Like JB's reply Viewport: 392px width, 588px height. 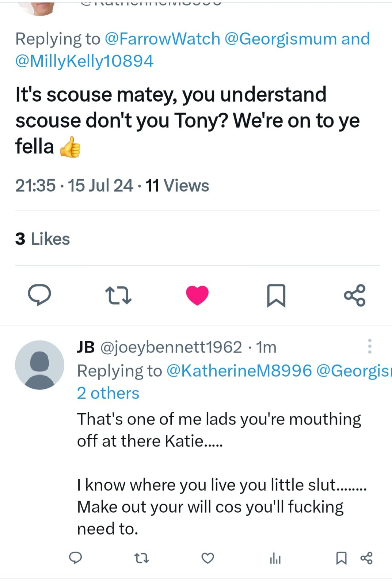(x=208, y=558)
